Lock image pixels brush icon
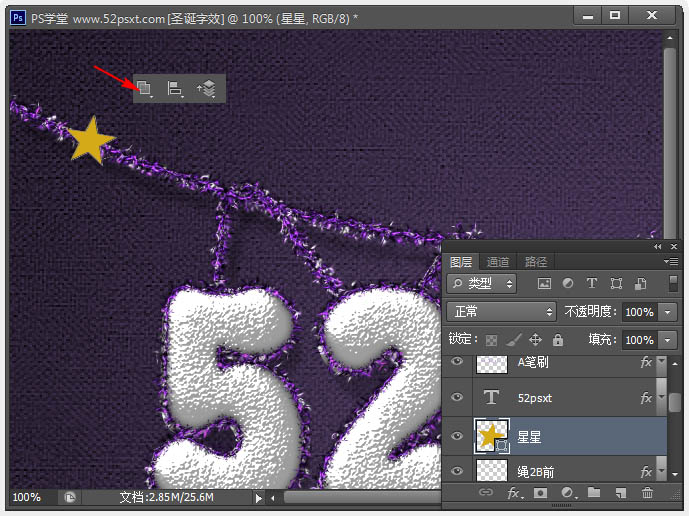Viewport: 689px width, 516px height. [x=513, y=339]
